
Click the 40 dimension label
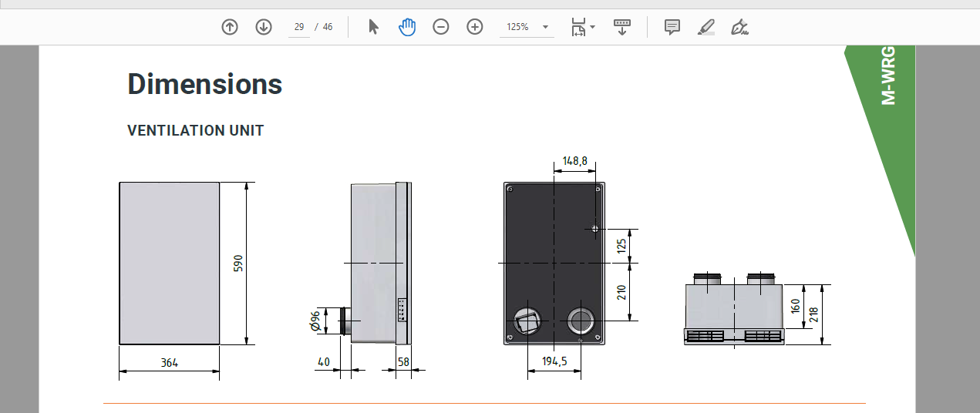323,361
